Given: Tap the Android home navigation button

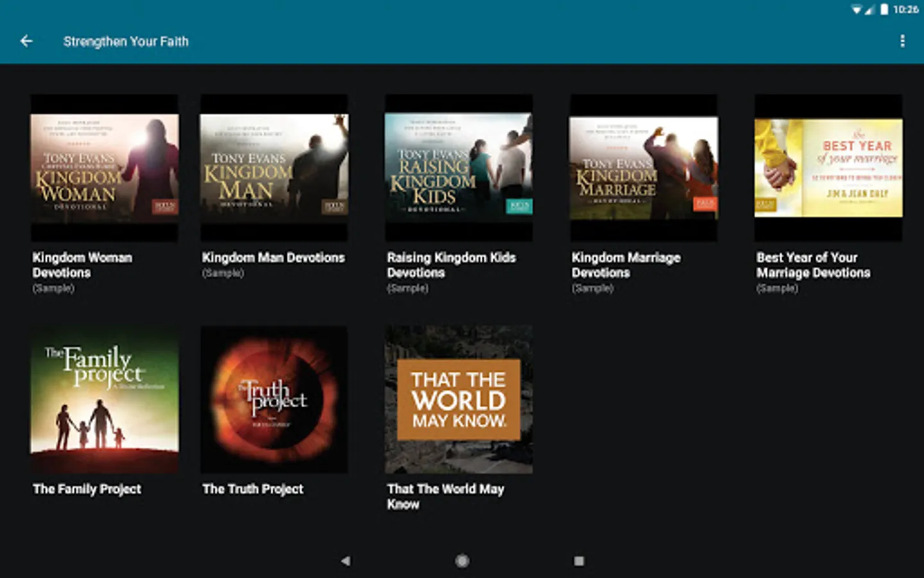Looking at the screenshot, I should pyautogui.click(x=462, y=561).
